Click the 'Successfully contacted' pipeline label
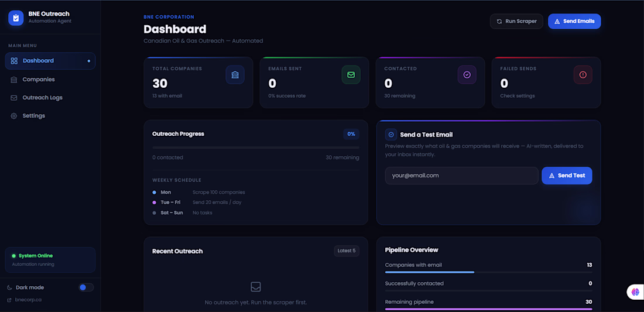Image resolution: width=644 pixels, height=312 pixels. coord(415,284)
